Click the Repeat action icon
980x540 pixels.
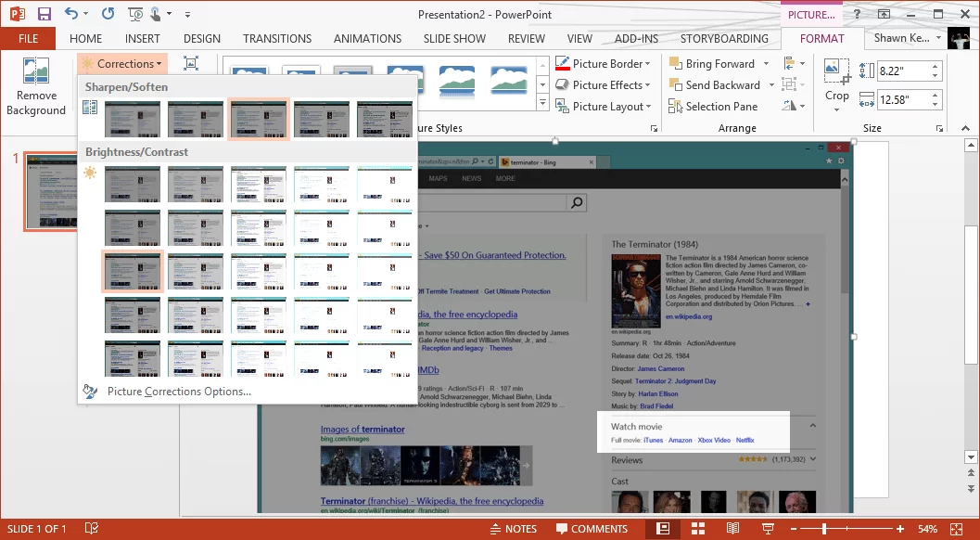[x=108, y=13]
